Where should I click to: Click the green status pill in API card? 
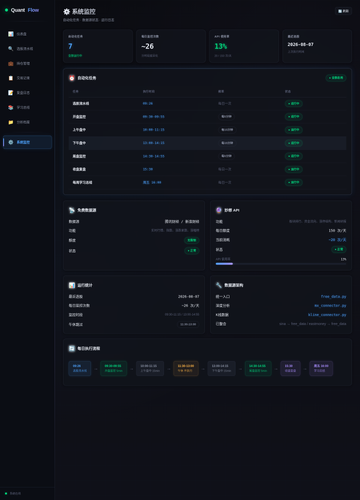[x=339, y=249]
